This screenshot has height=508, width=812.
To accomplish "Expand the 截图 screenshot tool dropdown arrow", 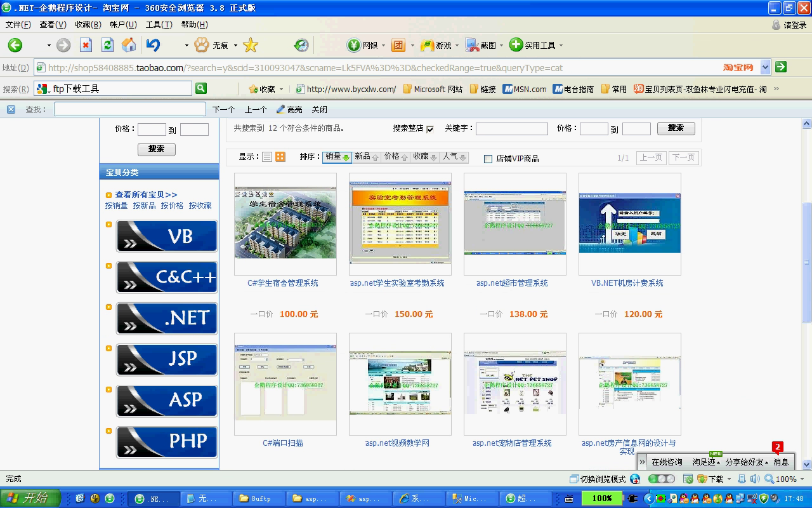I will pyautogui.click(x=501, y=46).
